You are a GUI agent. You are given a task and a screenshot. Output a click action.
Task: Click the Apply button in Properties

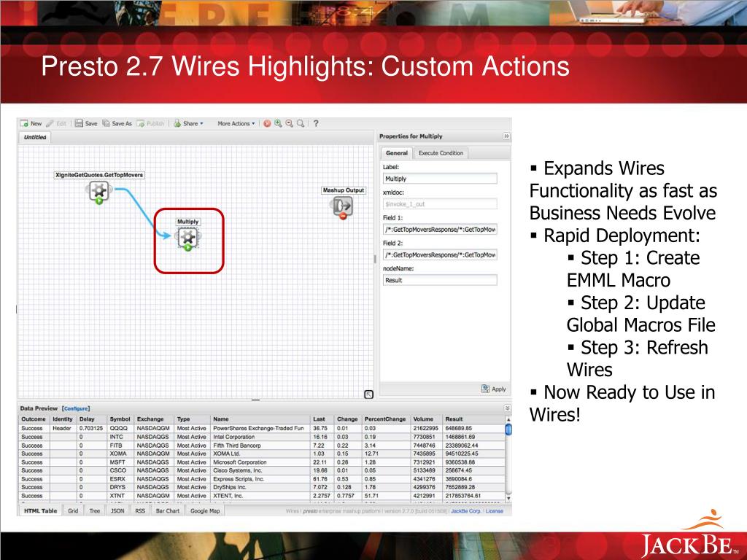point(494,389)
